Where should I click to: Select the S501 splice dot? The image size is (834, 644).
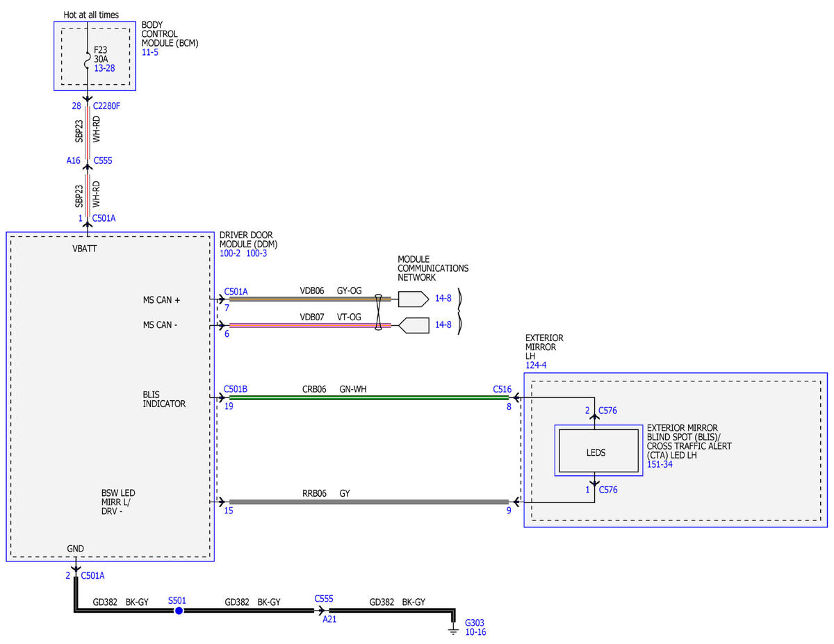pos(178,611)
